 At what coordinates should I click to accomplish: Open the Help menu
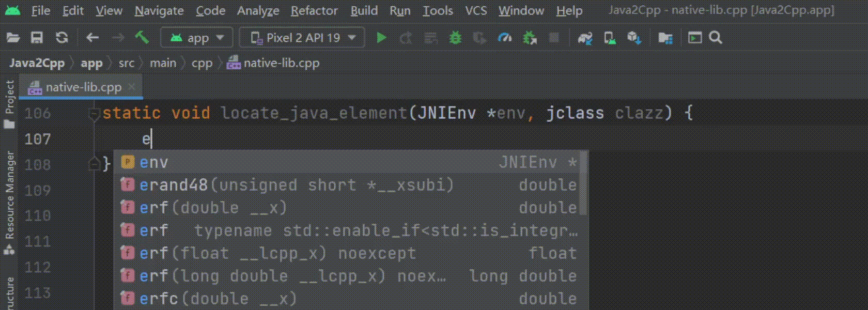pyautogui.click(x=569, y=11)
